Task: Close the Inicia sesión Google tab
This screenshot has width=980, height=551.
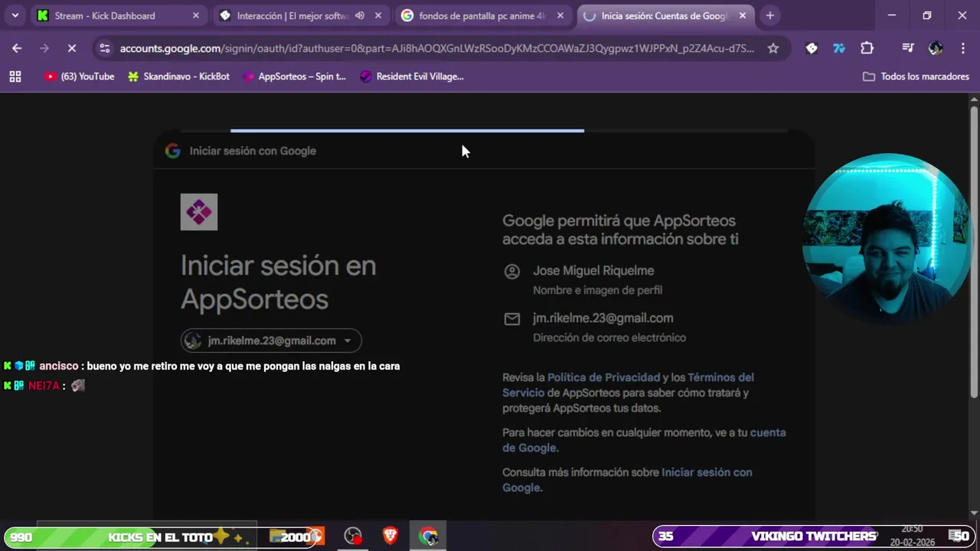Action: (x=742, y=15)
